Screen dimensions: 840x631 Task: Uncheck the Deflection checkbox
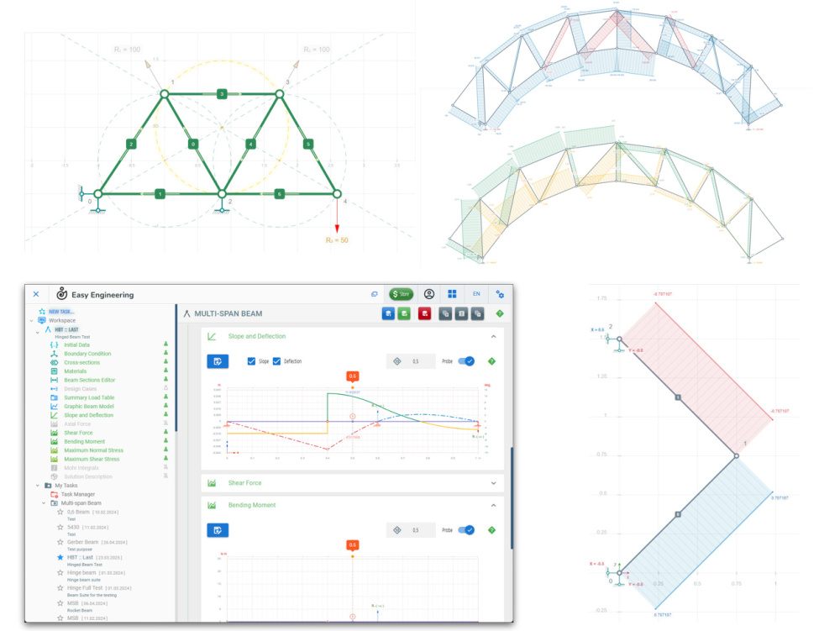276,361
